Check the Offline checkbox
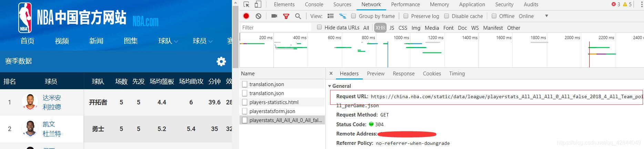This screenshot has width=644, height=149. tap(494, 16)
